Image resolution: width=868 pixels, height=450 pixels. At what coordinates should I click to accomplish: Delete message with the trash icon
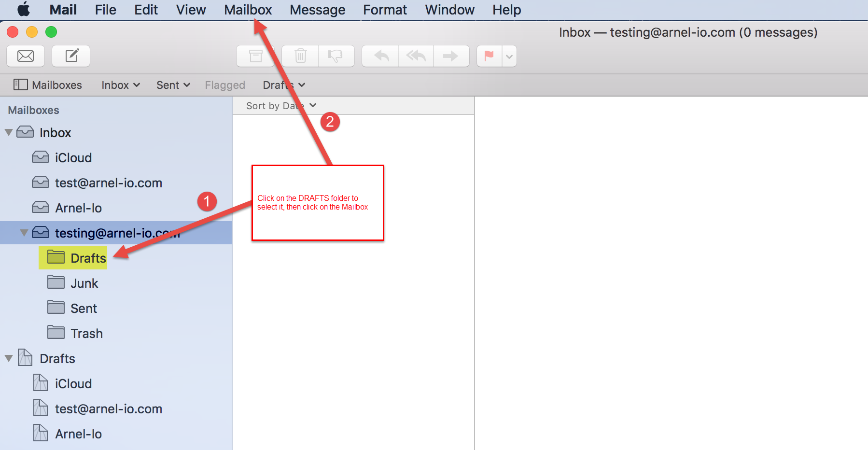[x=300, y=56]
